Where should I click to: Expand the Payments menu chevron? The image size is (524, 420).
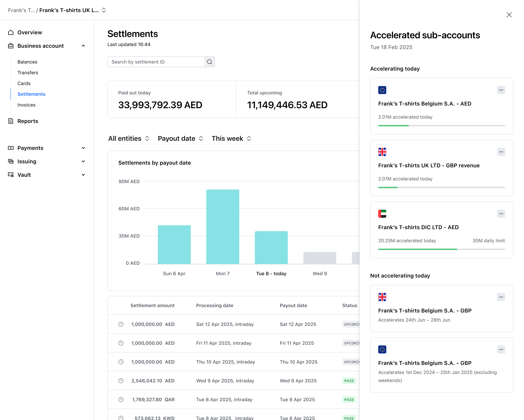click(83, 148)
